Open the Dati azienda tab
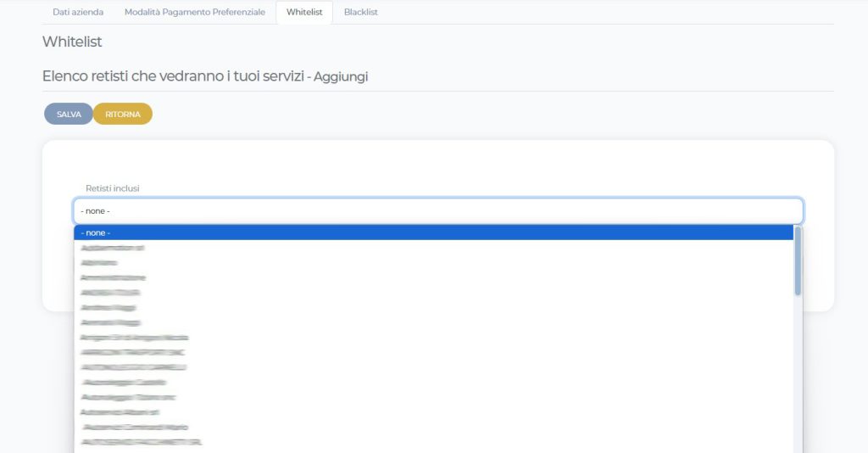The width and height of the screenshot is (868, 453). pyautogui.click(x=78, y=13)
